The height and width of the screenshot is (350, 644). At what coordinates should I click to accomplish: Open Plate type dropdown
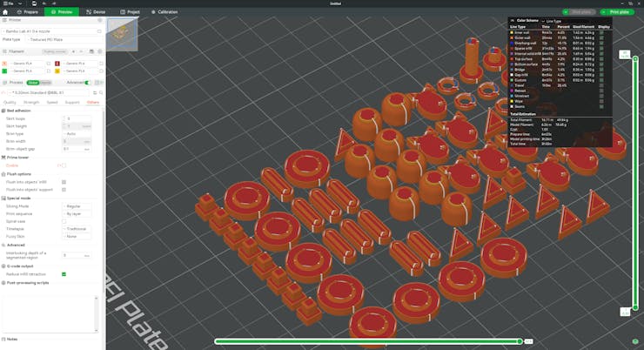coord(64,39)
